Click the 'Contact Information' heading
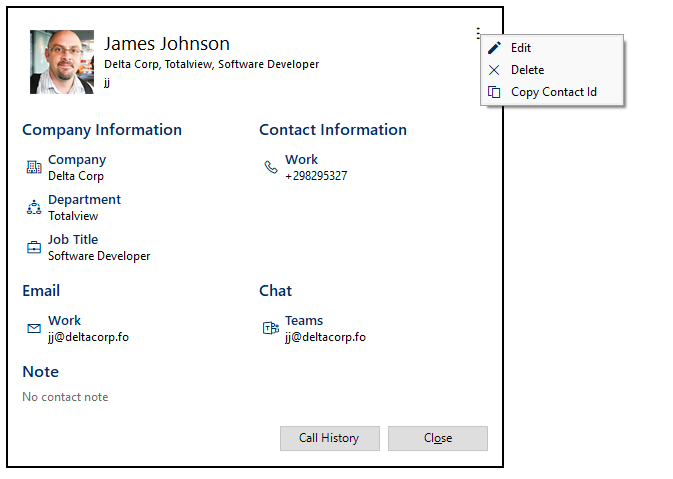Image resolution: width=673 pixels, height=479 pixels. [333, 130]
